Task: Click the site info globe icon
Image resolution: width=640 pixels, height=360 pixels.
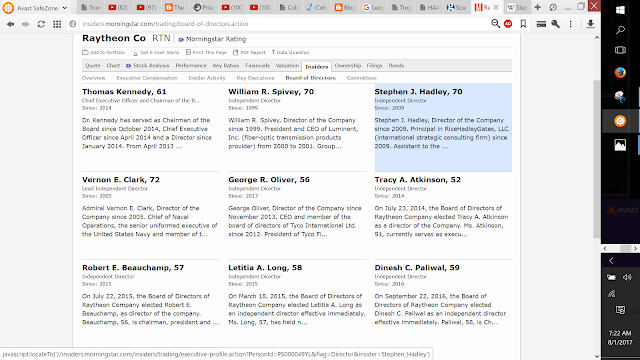Action: [73, 24]
